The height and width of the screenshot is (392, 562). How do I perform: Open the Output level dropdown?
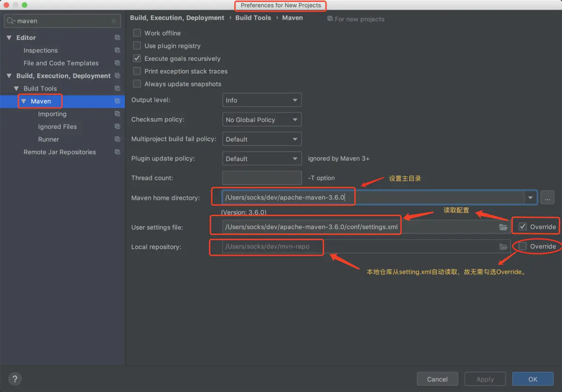[x=261, y=100]
